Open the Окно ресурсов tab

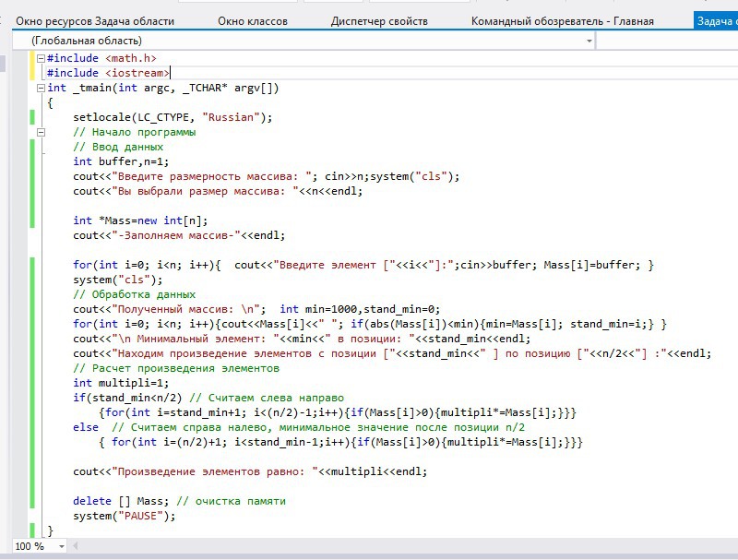click(x=95, y=21)
